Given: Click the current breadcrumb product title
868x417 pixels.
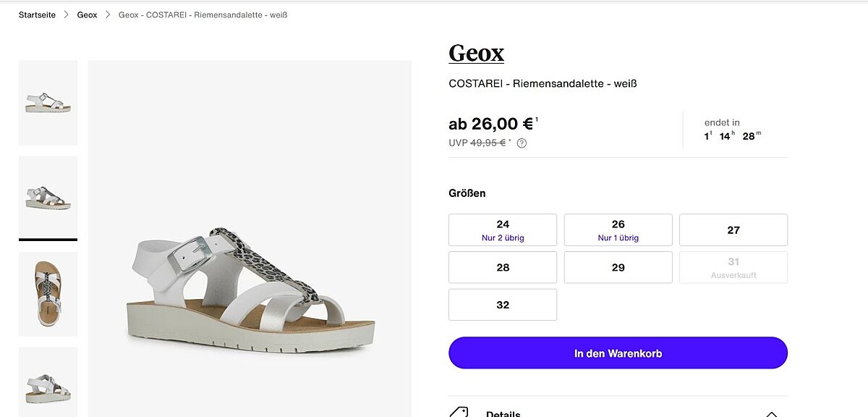Looking at the screenshot, I should 203,14.
